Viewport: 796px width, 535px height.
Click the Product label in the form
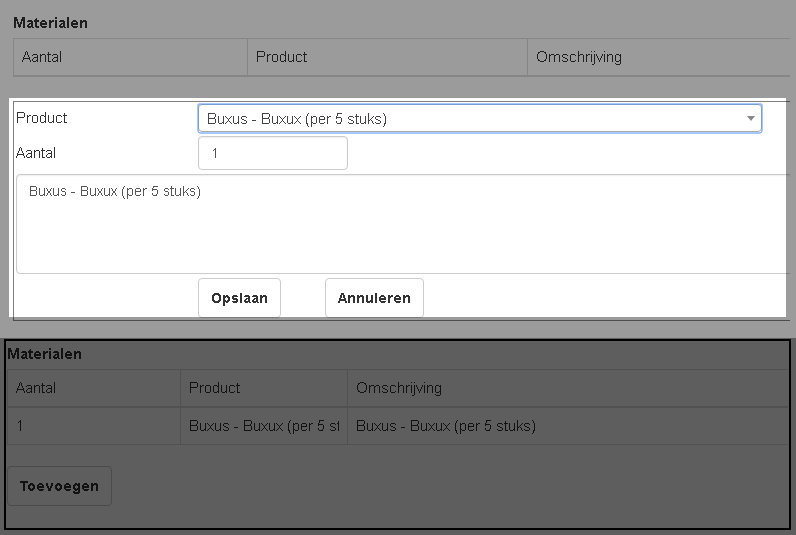(42, 118)
